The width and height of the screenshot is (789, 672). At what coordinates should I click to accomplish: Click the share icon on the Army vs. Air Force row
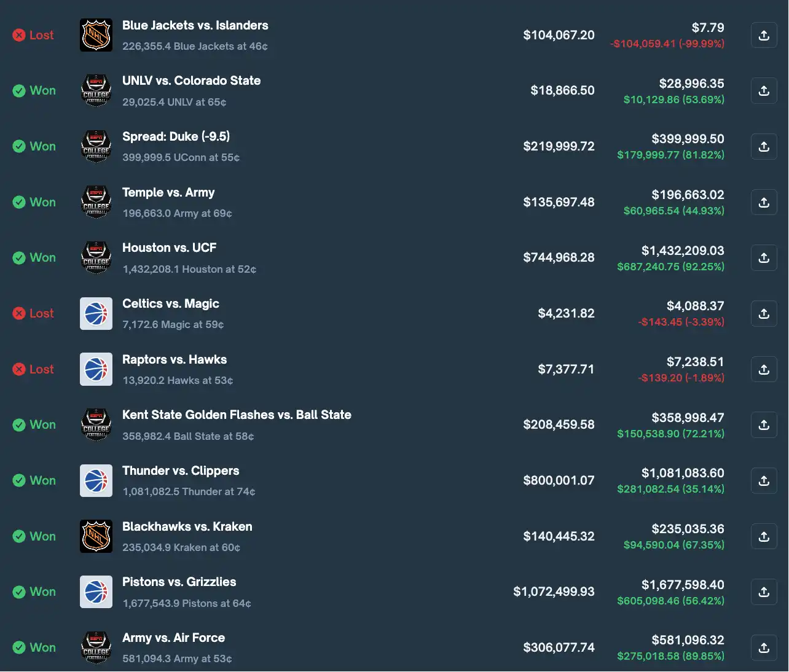click(x=764, y=647)
